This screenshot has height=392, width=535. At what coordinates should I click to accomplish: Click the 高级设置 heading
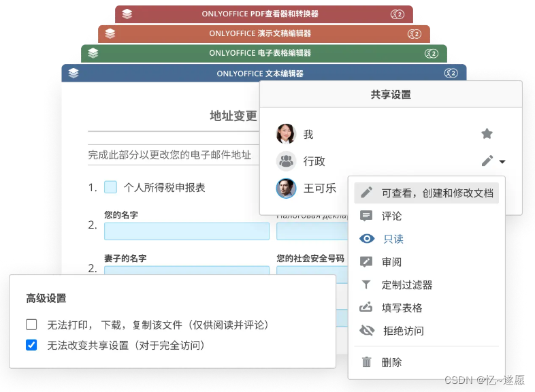pyautogui.click(x=46, y=298)
